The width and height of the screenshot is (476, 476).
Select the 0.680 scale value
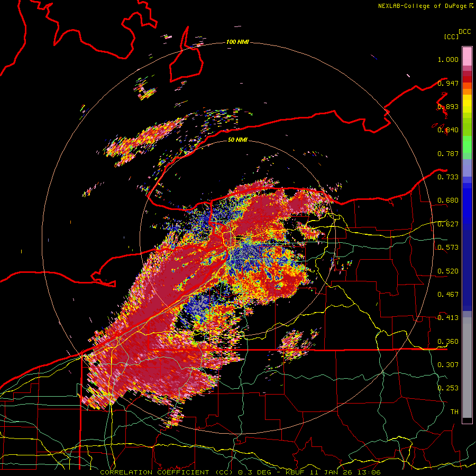point(448,200)
